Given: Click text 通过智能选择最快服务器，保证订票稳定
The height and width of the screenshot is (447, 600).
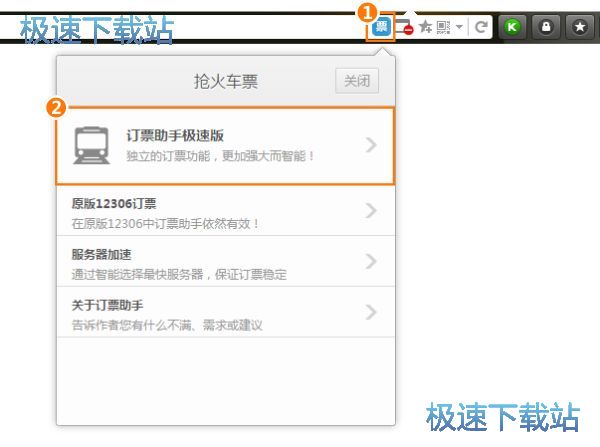Looking at the screenshot, I should [179, 274].
